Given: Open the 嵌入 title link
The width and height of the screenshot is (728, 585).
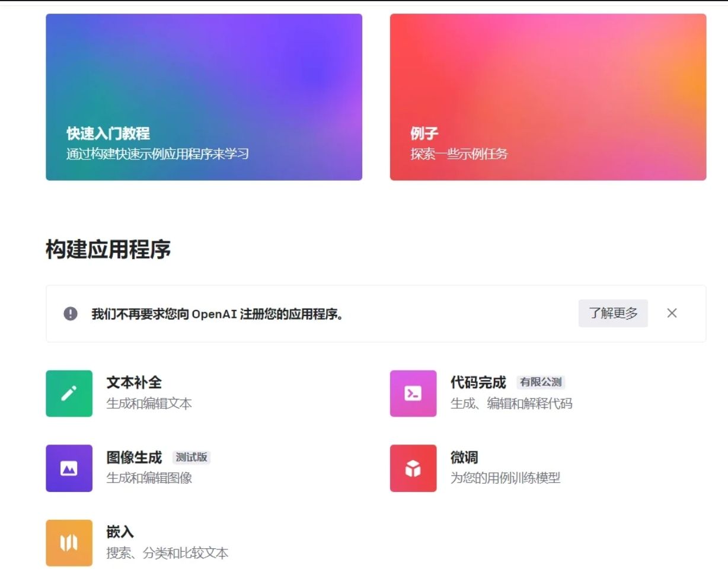Looking at the screenshot, I should (120, 532).
